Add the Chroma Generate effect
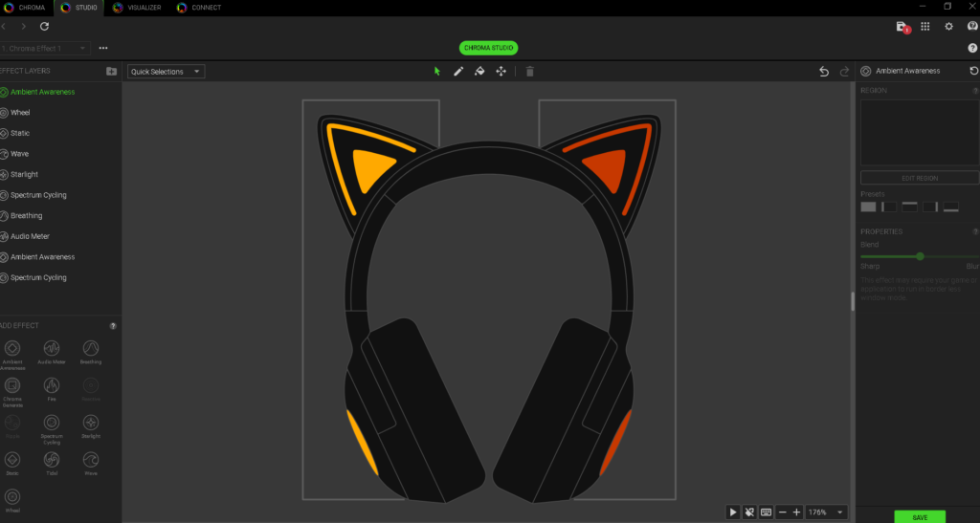Screen dimensions: 980x523 click(x=12, y=392)
